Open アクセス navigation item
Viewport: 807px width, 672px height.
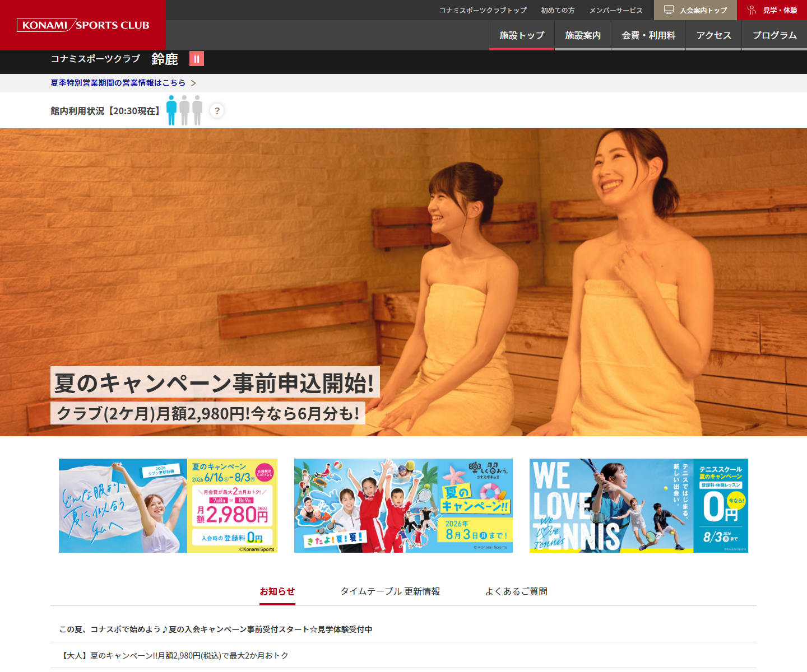coord(714,35)
